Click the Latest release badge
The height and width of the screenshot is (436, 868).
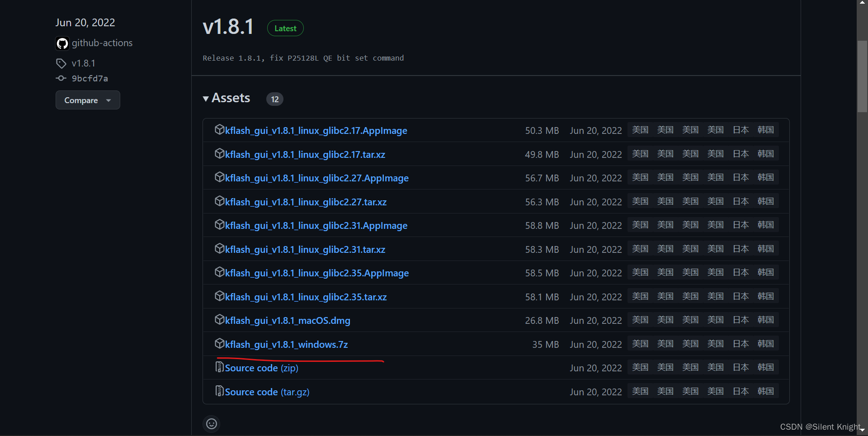click(x=285, y=28)
